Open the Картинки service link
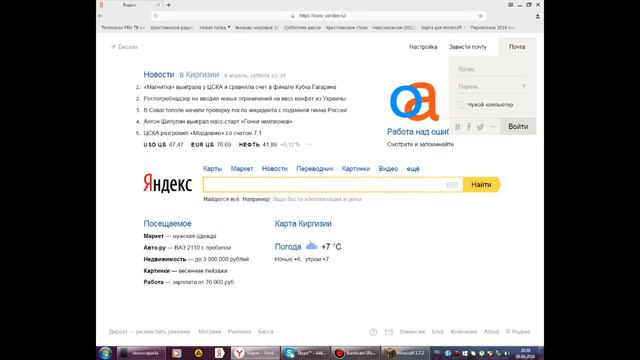The height and width of the screenshot is (360, 640). click(x=356, y=169)
